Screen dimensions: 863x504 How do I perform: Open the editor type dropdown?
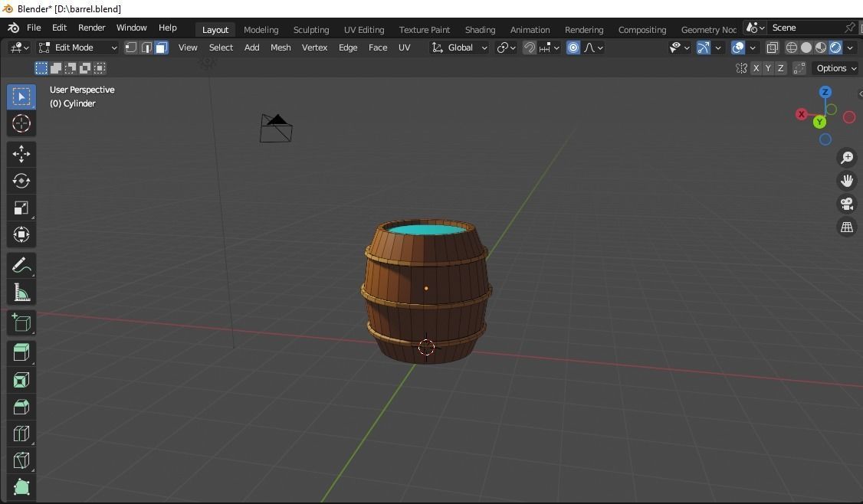[x=18, y=47]
